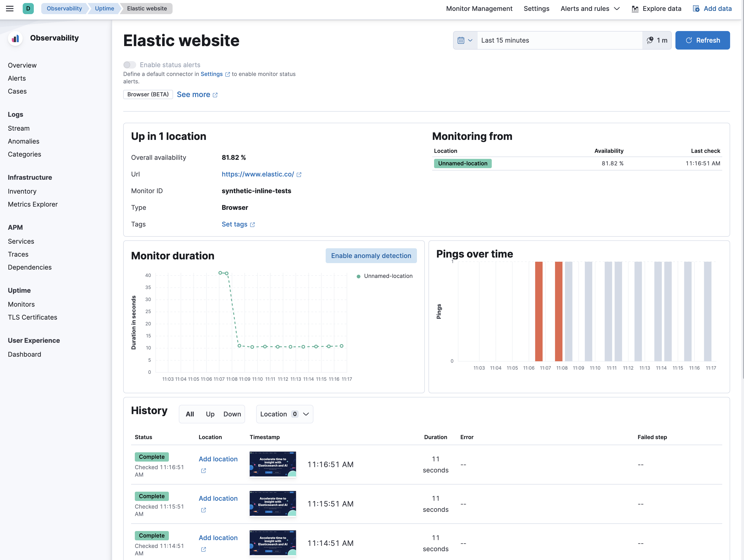This screenshot has width=744, height=560.
Task: Expand the Location filter dropdown
Action: tap(284, 414)
